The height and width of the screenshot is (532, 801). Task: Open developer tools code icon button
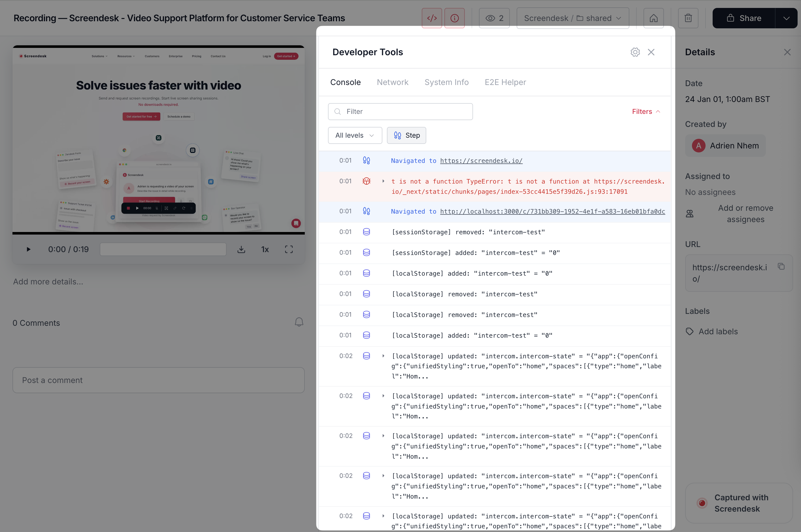pos(432,18)
